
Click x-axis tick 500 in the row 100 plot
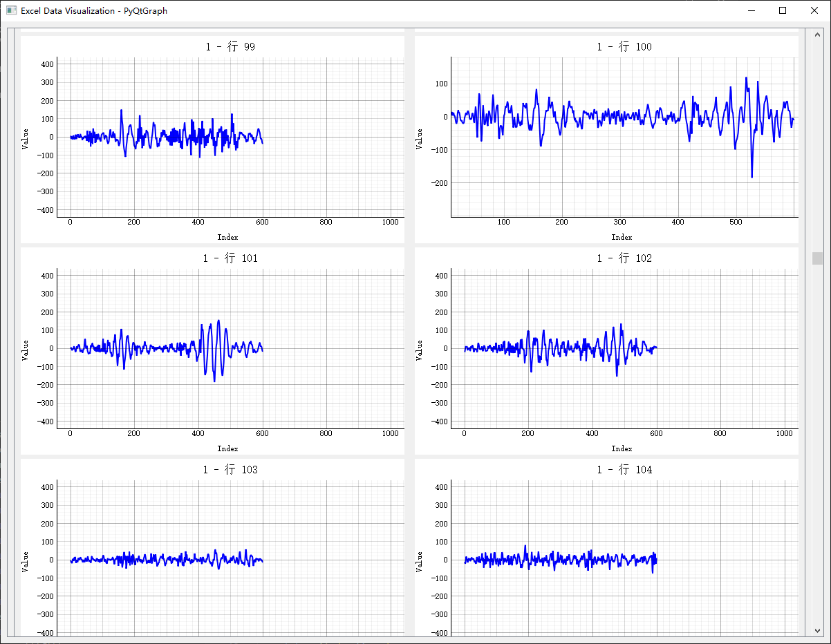736,222
